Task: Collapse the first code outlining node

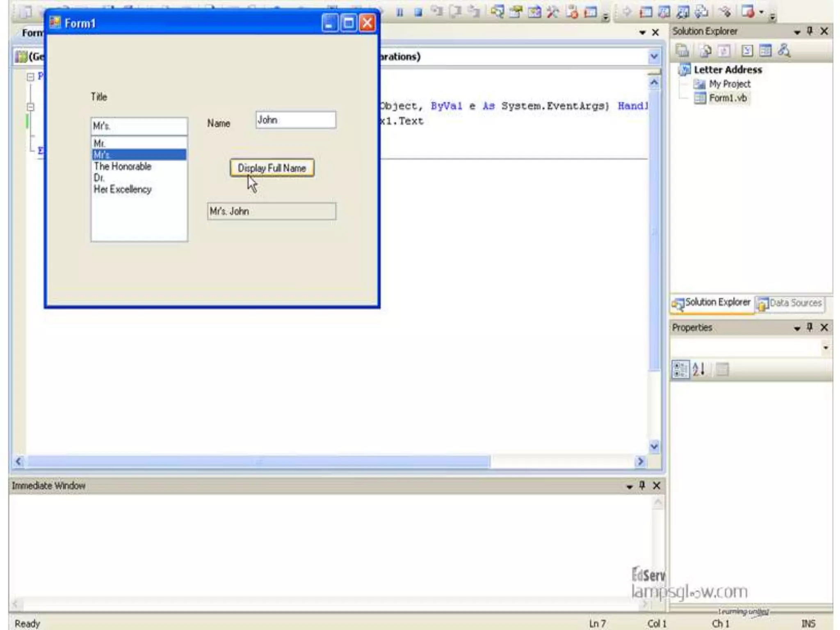Action: click(x=30, y=77)
